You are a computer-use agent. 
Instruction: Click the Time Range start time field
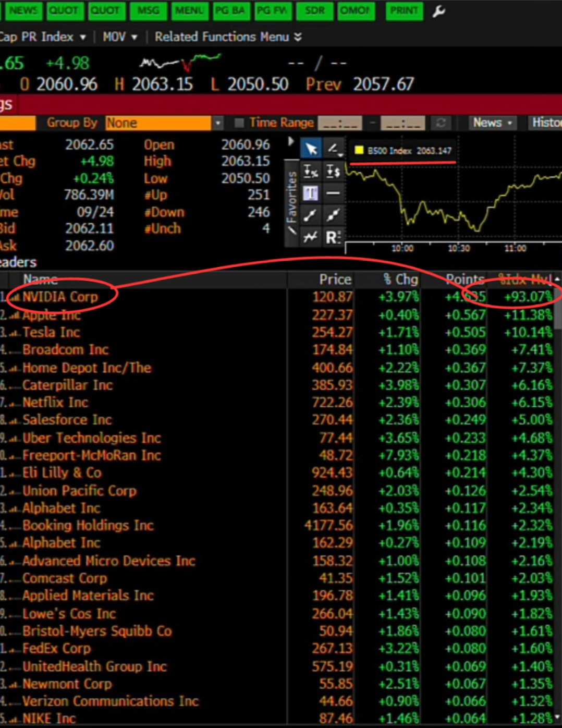click(x=340, y=123)
